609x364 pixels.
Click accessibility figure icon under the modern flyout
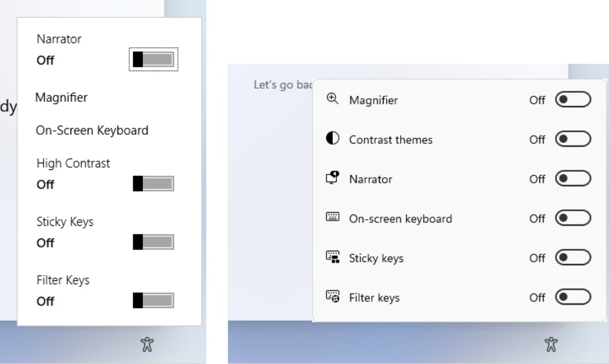coord(551,343)
